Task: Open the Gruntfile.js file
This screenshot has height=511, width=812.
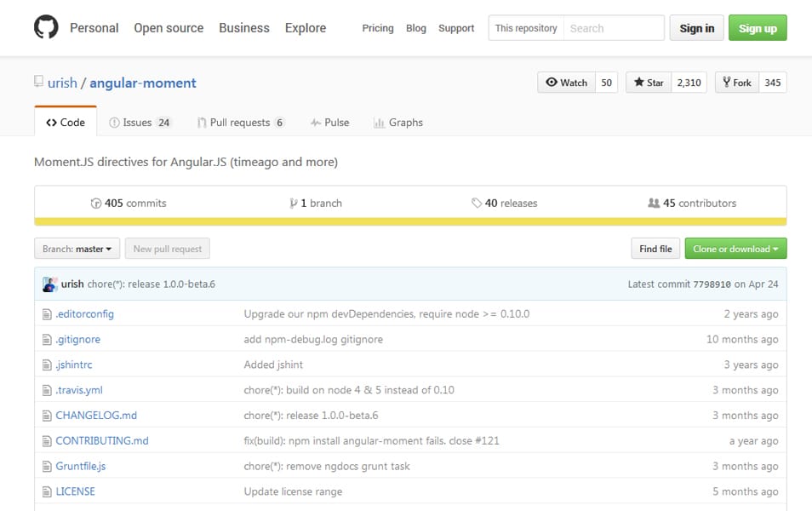Action: [81, 467]
